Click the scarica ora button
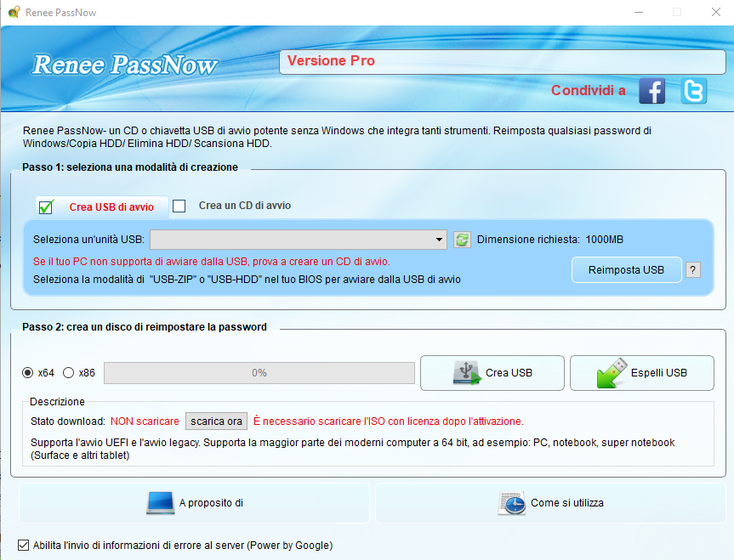734x560 pixels. click(x=216, y=421)
